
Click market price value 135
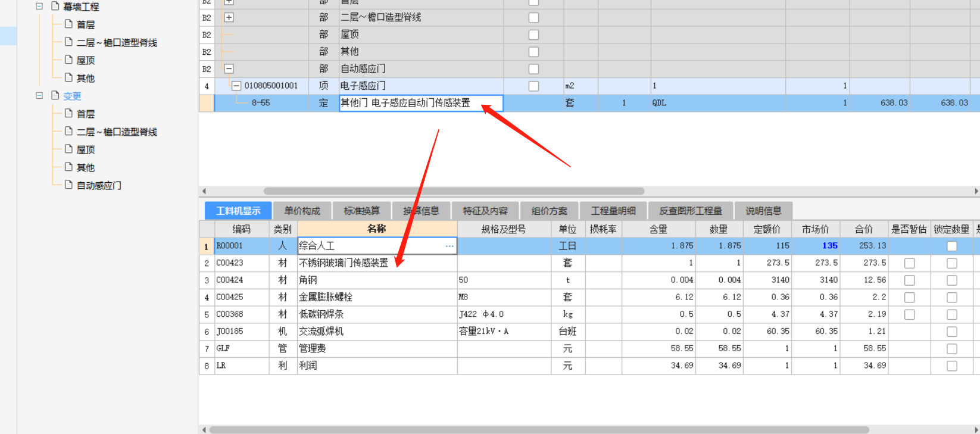pos(829,246)
